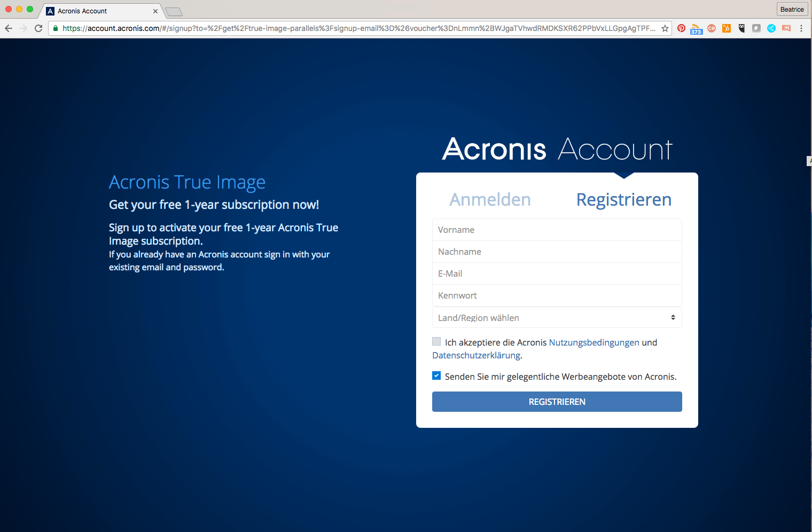Open the RSS feed extension showing 373
The width and height of the screenshot is (812, 532).
click(x=696, y=29)
